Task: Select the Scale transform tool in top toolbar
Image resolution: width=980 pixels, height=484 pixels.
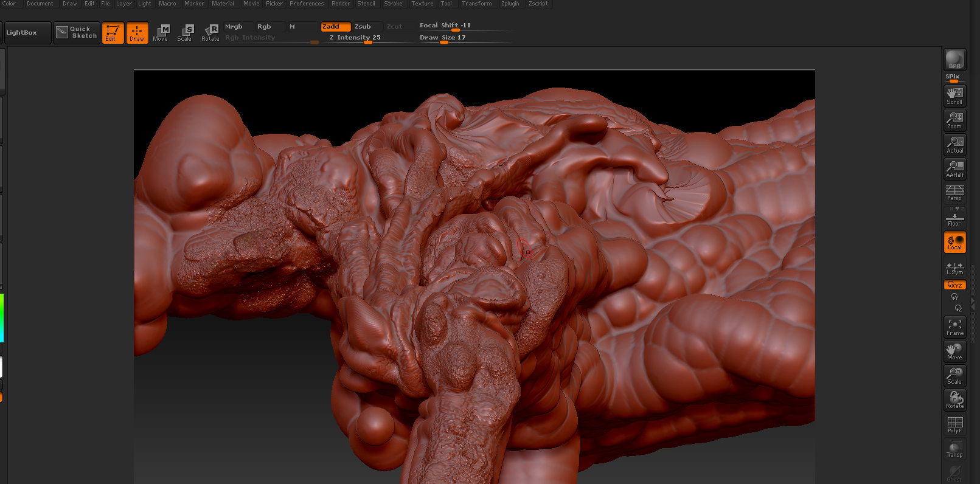Action: (x=185, y=33)
